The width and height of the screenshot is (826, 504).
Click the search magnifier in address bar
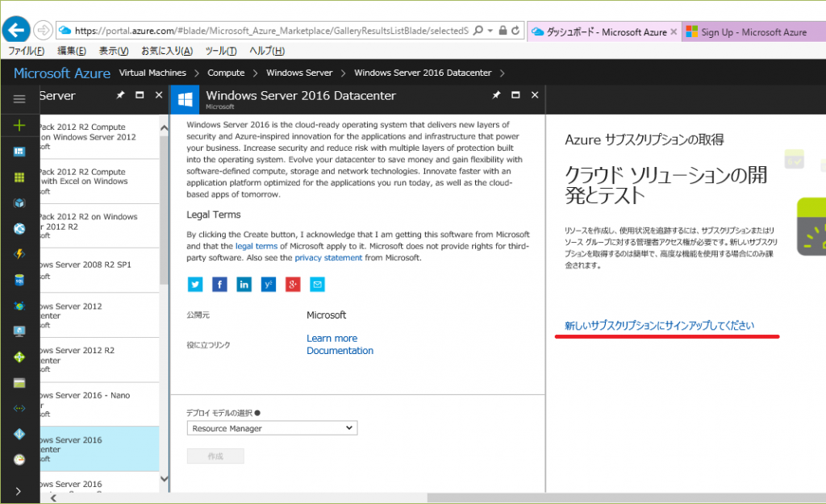pyautogui.click(x=478, y=31)
